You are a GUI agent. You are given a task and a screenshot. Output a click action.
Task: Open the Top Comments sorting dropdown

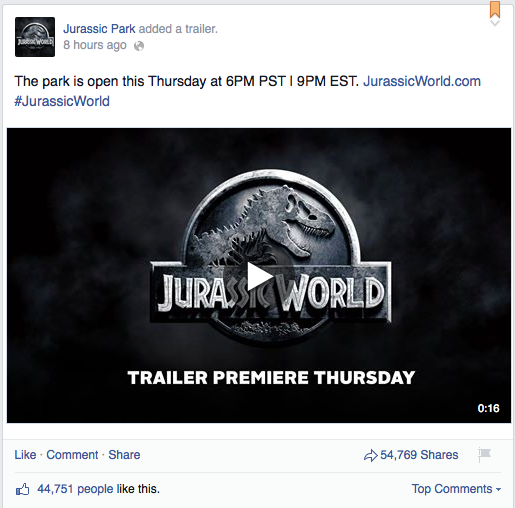coord(456,489)
